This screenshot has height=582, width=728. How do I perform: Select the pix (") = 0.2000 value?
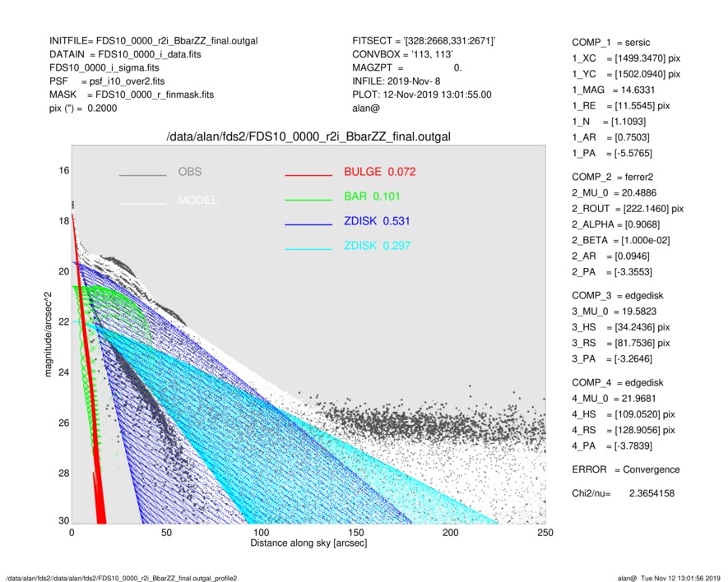click(83, 109)
